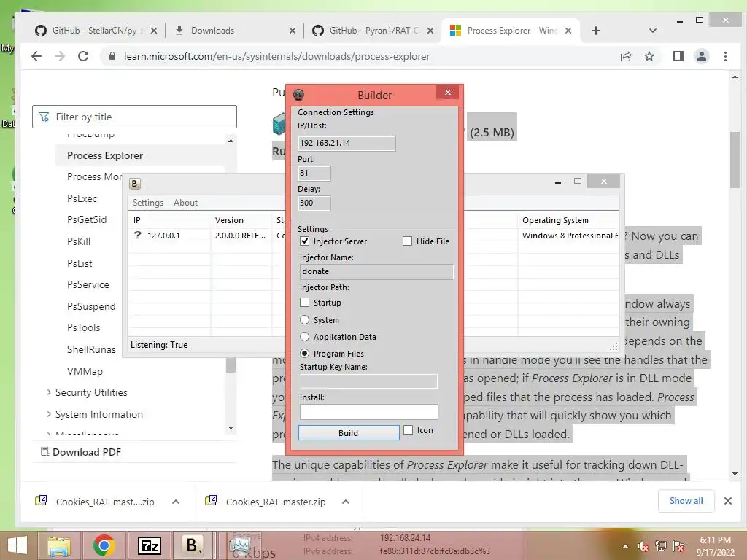Click the Download PDF link
This screenshot has height=560, width=747.
[87, 452]
